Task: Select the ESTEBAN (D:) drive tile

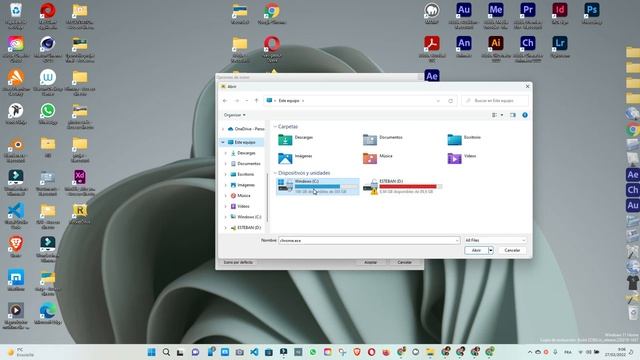Action: click(x=402, y=186)
